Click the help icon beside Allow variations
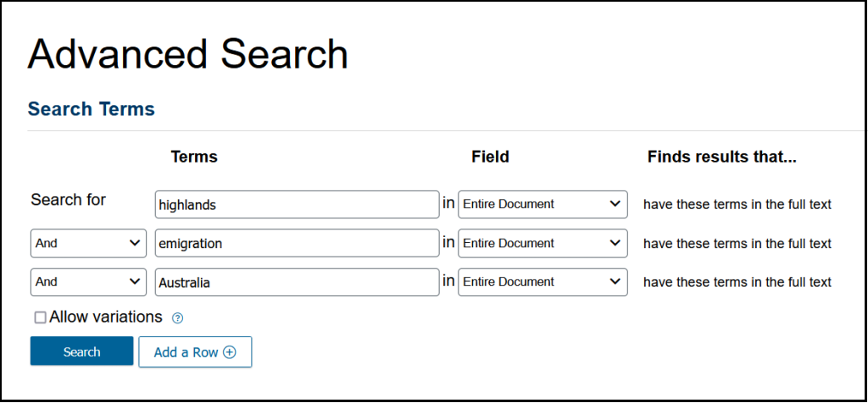This screenshot has height=403, width=868. click(177, 318)
